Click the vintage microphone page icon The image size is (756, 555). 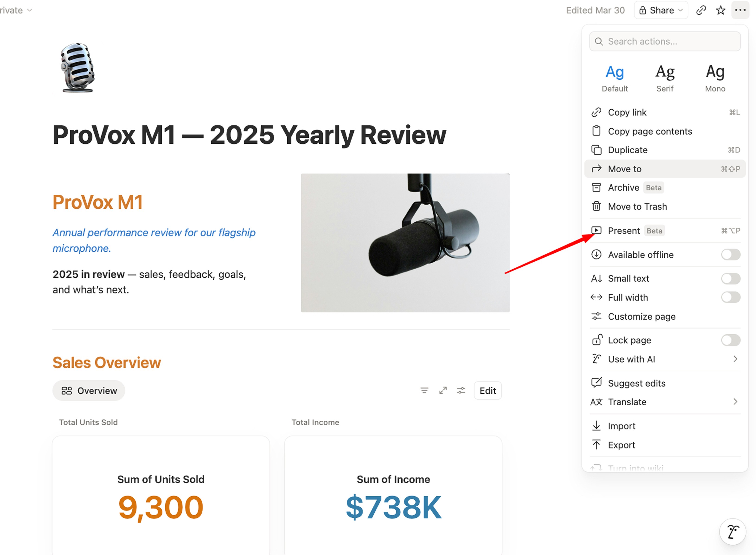[77, 68]
